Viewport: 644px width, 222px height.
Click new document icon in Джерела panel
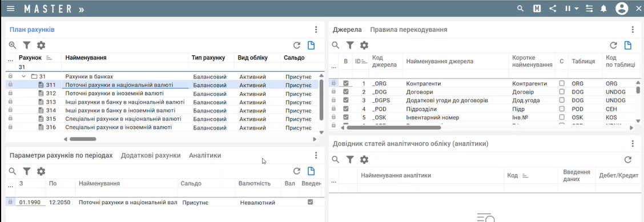click(x=627, y=45)
